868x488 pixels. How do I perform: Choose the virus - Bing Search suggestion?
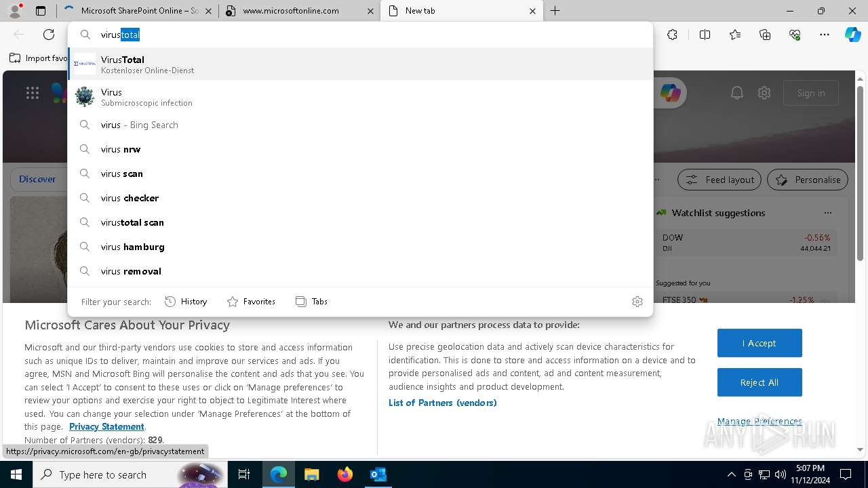click(x=360, y=125)
